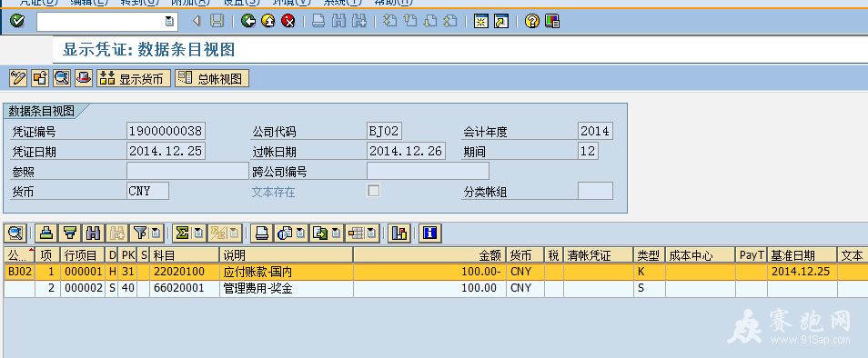Click the Find binoculars in the table toolbar

point(93,234)
